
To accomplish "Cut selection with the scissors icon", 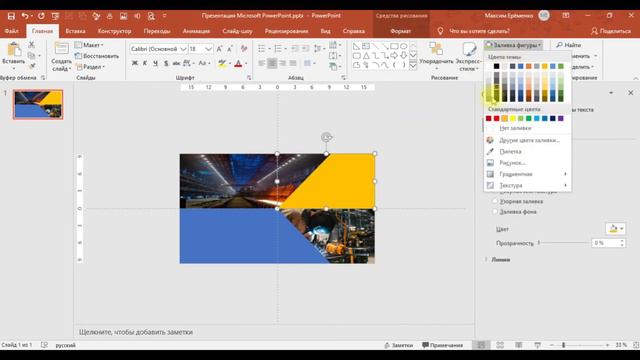I will click(x=31, y=44).
